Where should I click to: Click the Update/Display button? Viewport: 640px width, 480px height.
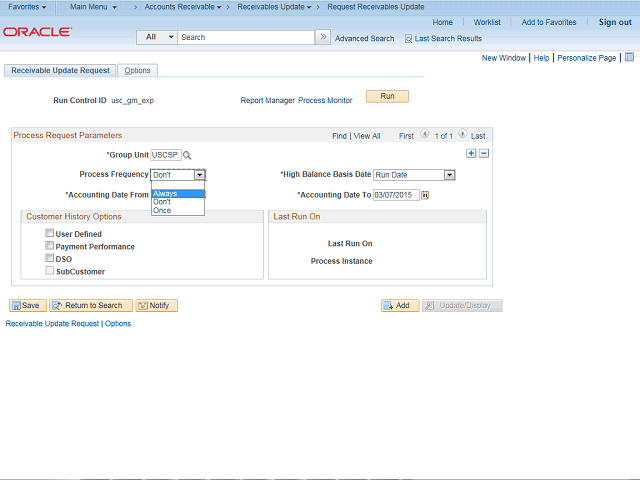pyautogui.click(x=462, y=305)
